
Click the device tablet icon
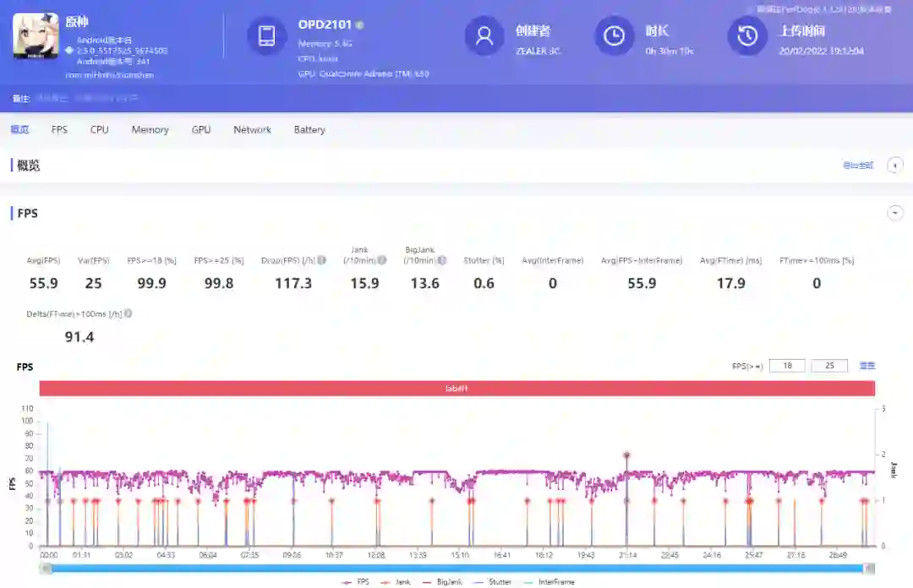pyautogui.click(x=266, y=36)
